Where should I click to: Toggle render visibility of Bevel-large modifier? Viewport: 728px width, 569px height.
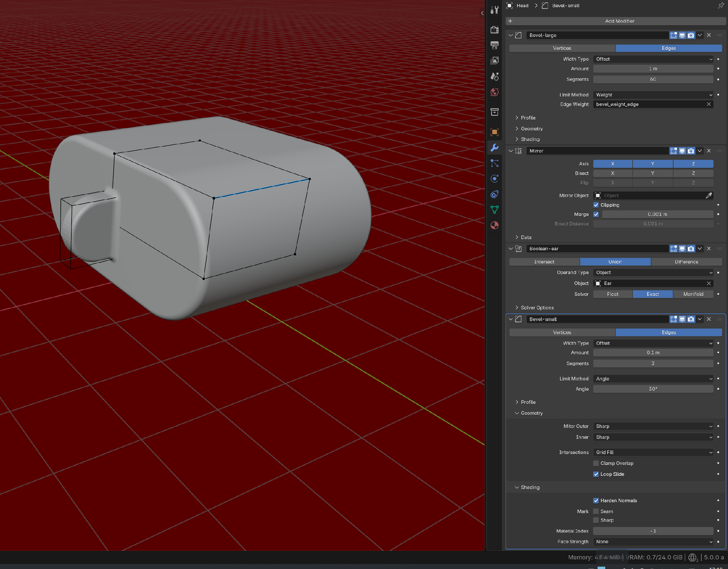pyautogui.click(x=690, y=35)
